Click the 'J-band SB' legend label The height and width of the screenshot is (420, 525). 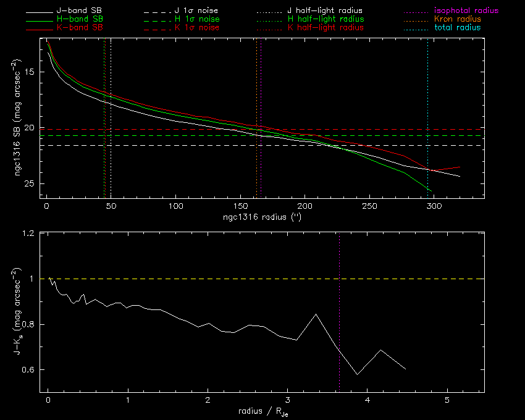pos(79,10)
